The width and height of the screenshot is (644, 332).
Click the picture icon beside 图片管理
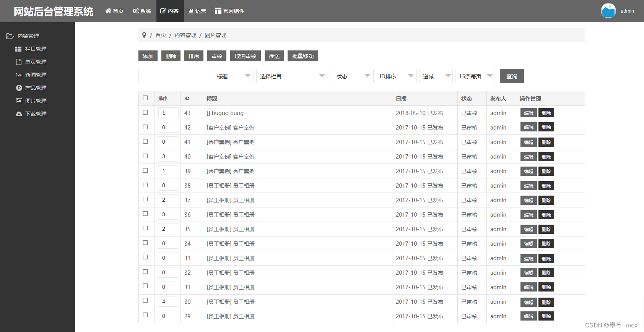click(19, 101)
